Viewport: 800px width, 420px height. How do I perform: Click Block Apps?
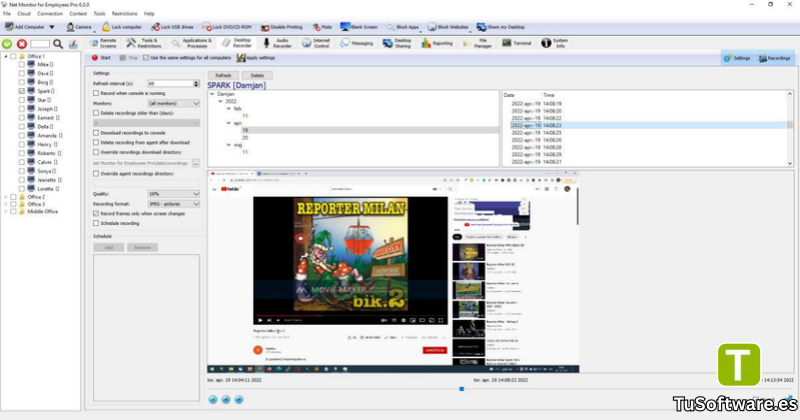[x=403, y=27]
